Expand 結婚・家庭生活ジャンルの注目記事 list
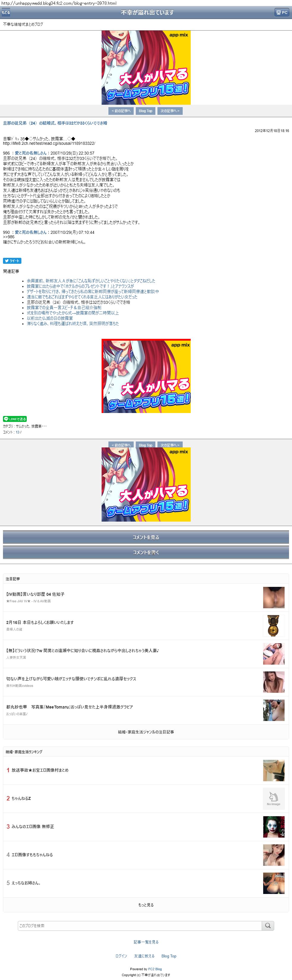 pos(146,732)
